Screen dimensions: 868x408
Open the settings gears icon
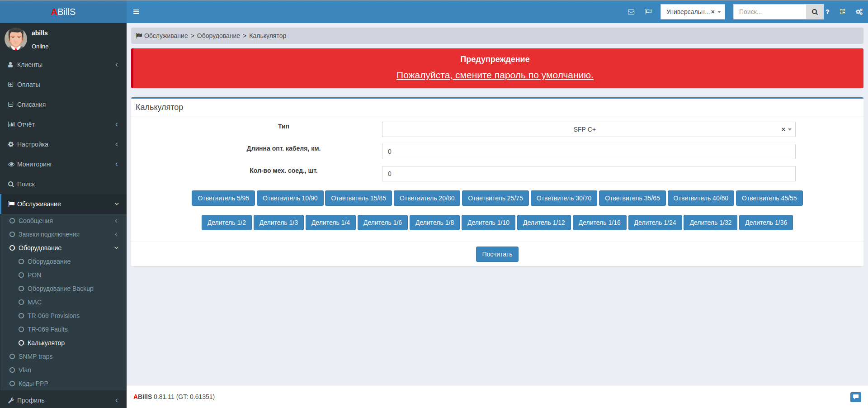click(859, 12)
